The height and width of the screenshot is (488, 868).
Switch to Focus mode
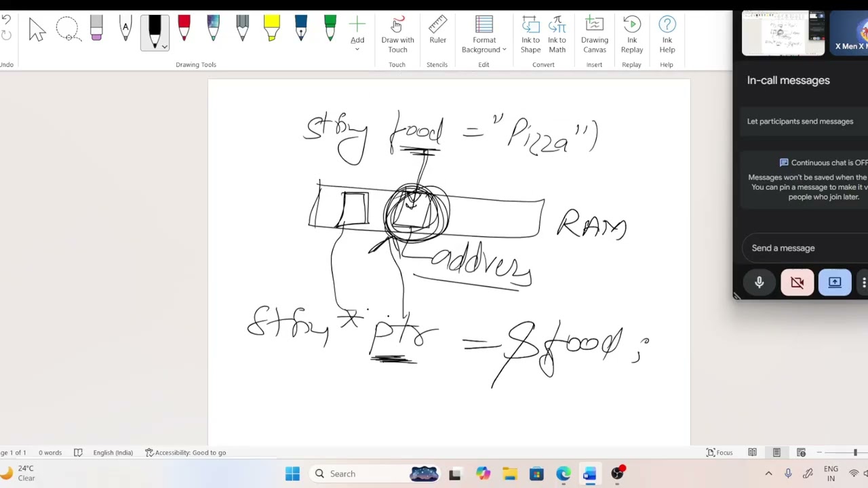click(719, 453)
